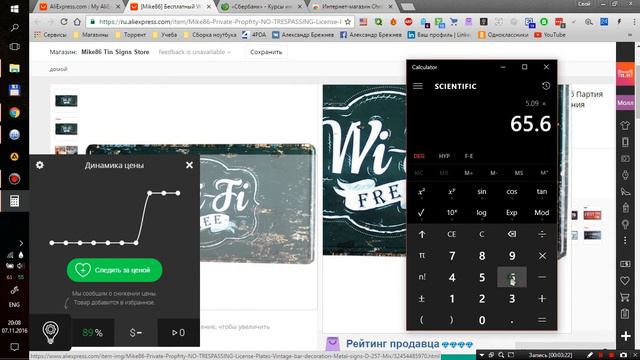This screenshot has height=360, width=640.
Task: Bookmark page with star icon
Action: pos(348,22)
